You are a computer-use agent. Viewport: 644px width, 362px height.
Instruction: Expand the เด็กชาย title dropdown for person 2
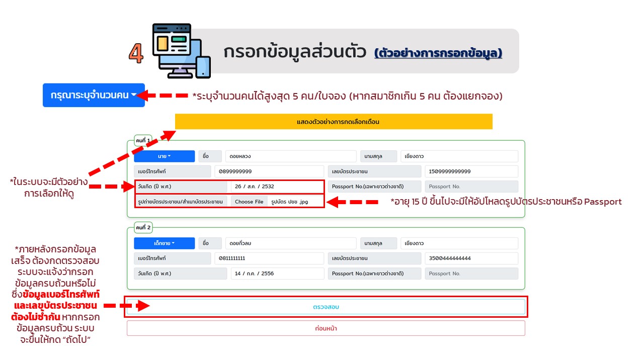click(164, 243)
